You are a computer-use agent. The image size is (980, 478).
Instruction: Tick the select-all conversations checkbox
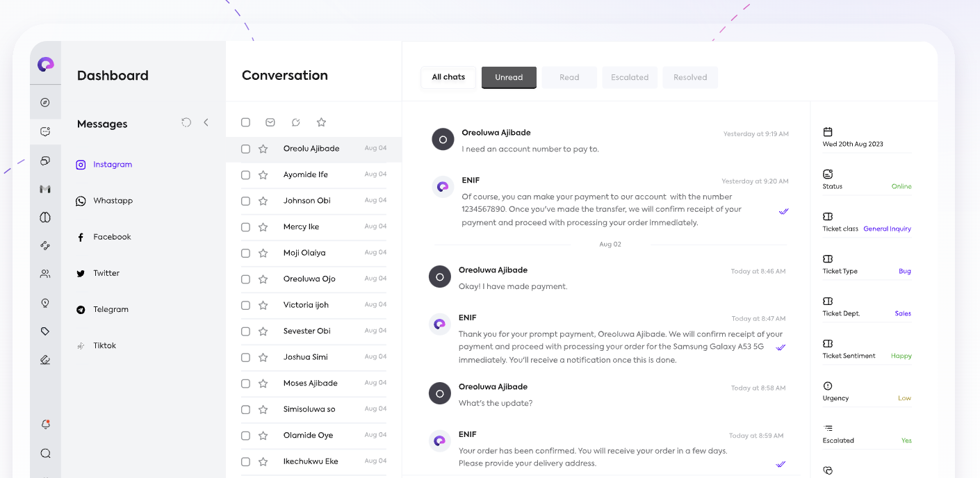[x=245, y=122]
